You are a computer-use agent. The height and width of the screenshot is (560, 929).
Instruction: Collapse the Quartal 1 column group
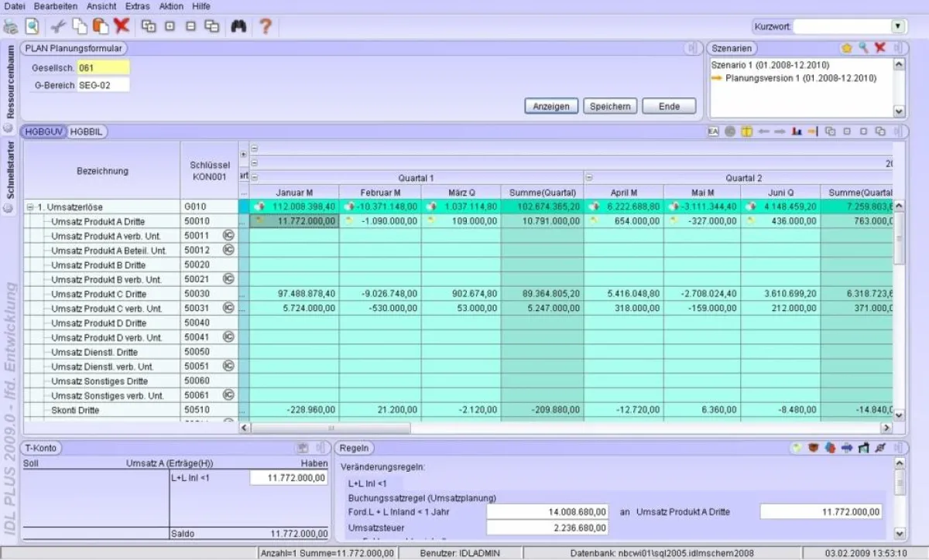point(255,177)
